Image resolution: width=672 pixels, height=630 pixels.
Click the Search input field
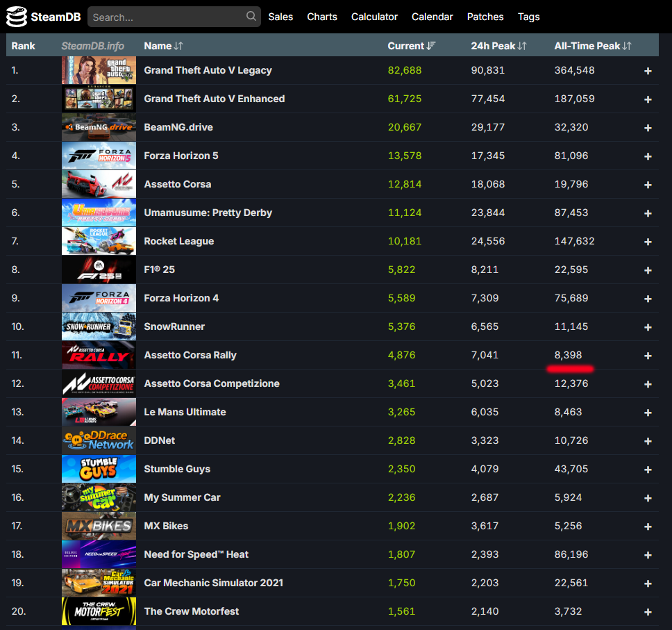[167, 17]
